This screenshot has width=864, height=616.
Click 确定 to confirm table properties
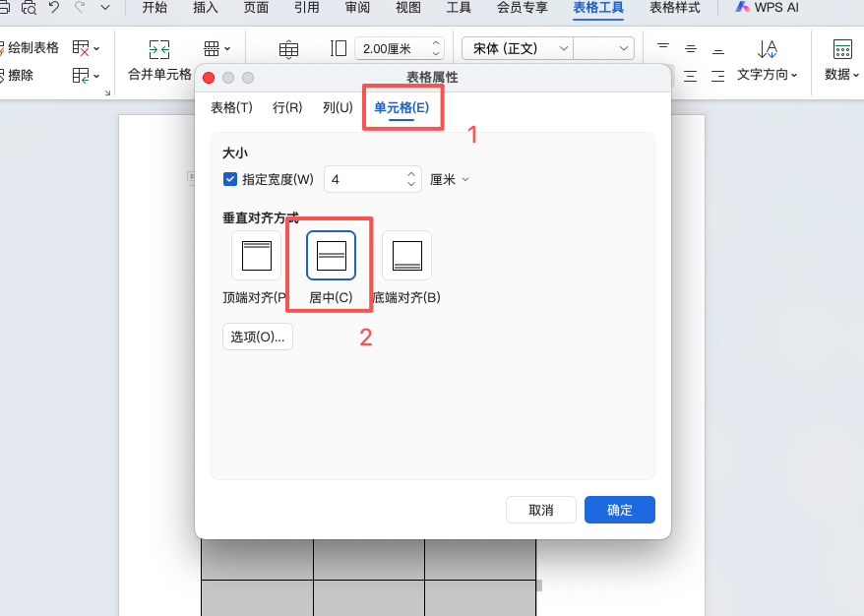pyautogui.click(x=620, y=510)
